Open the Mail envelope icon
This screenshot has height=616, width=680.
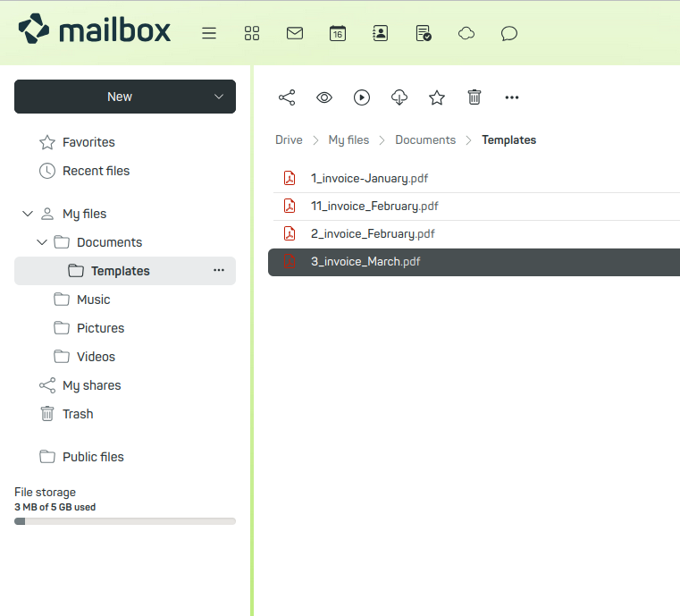click(295, 33)
